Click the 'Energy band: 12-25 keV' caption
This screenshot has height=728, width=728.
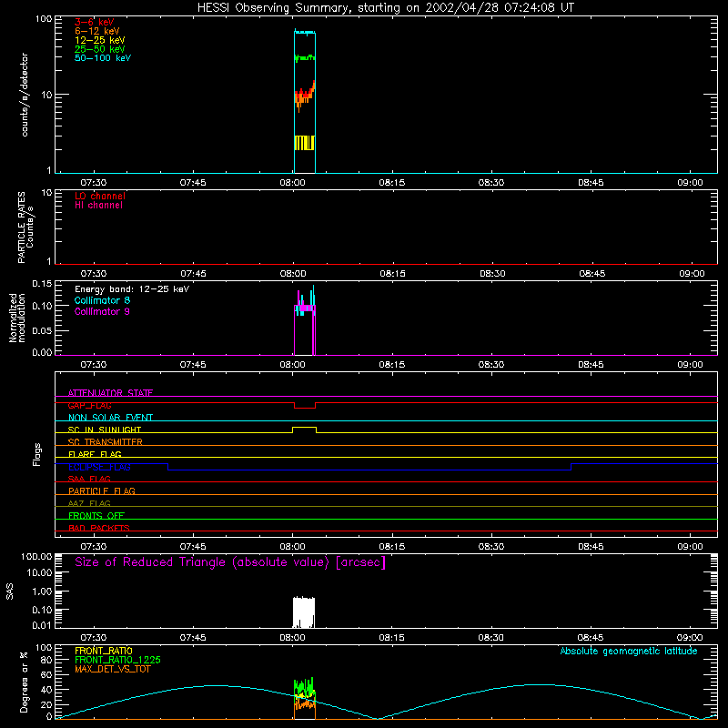click(x=132, y=289)
